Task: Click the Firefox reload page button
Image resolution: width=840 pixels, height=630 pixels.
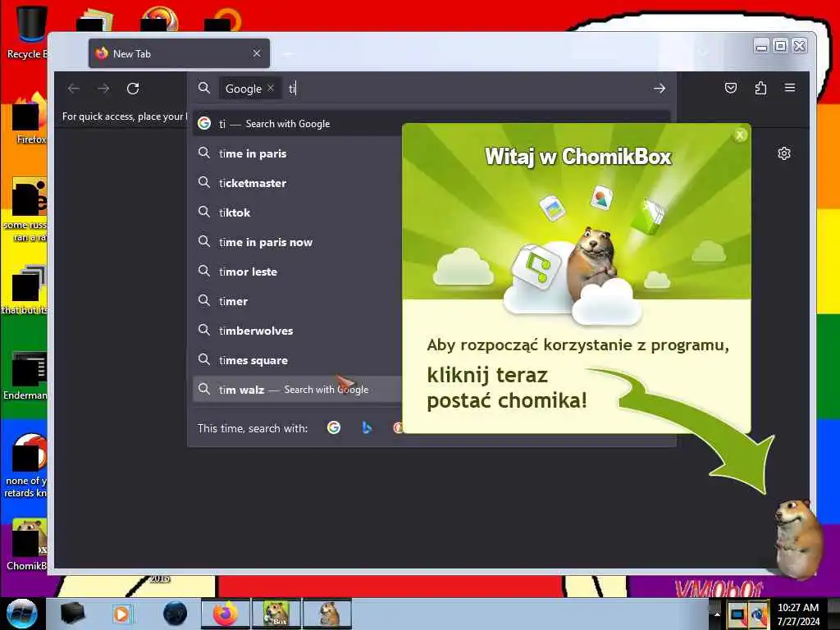Action: 133,89
